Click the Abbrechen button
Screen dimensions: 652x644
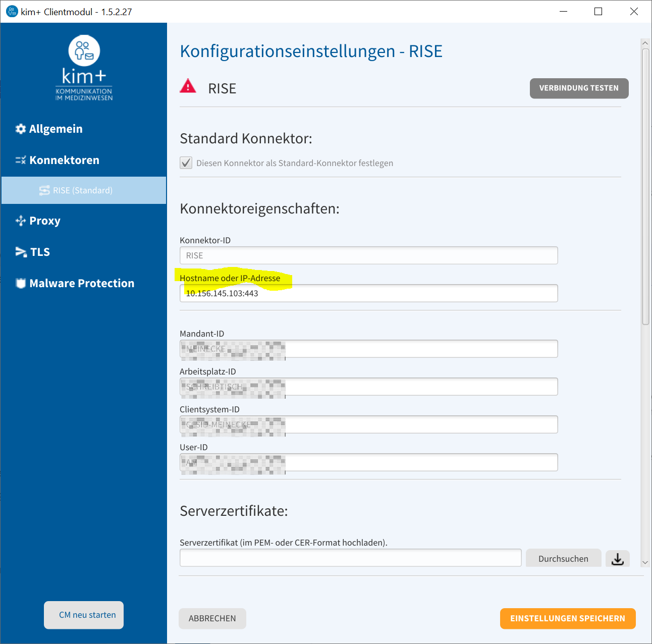[212, 619]
